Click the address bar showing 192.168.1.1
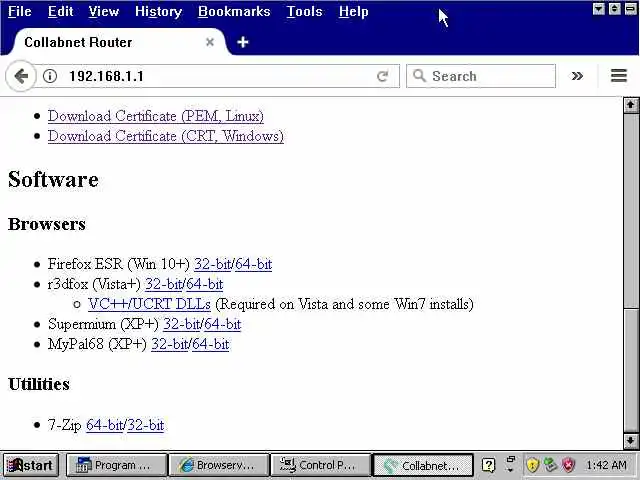This screenshot has width=640, height=480. tap(216, 76)
